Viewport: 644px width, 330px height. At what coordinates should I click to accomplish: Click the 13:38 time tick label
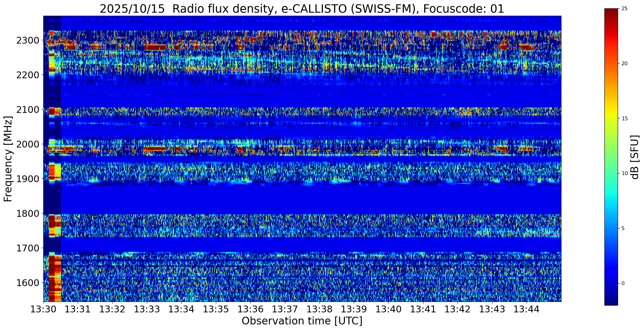pyautogui.click(x=320, y=309)
